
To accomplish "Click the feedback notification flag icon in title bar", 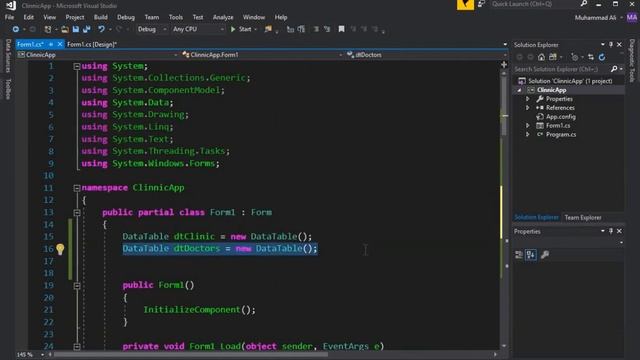I will point(465,4).
